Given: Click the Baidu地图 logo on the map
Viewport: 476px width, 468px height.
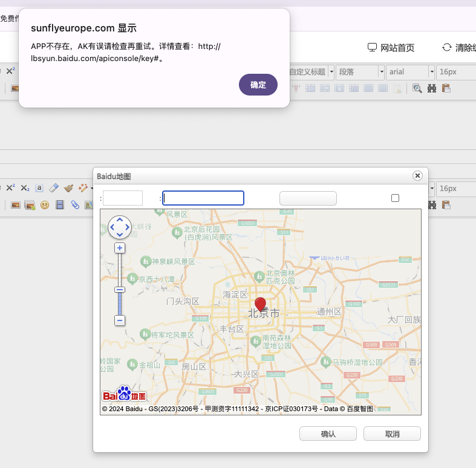Looking at the screenshot, I should pyautogui.click(x=124, y=394).
